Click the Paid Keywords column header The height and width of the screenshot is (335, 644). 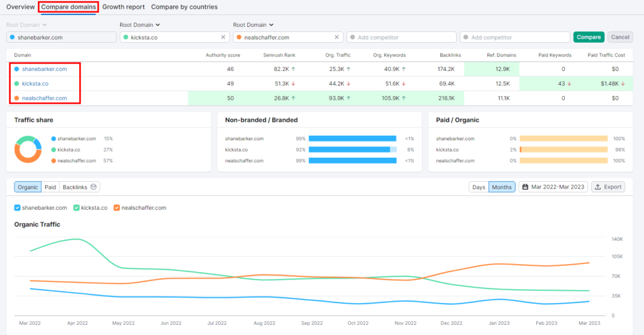point(555,55)
